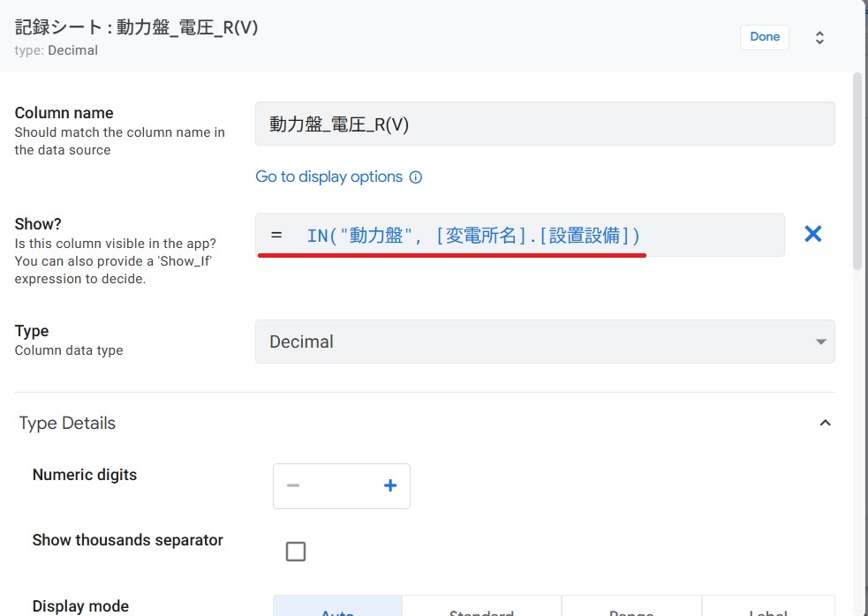Select Auto display mode
The height and width of the screenshot is (616, 868).
click(337, 609)
